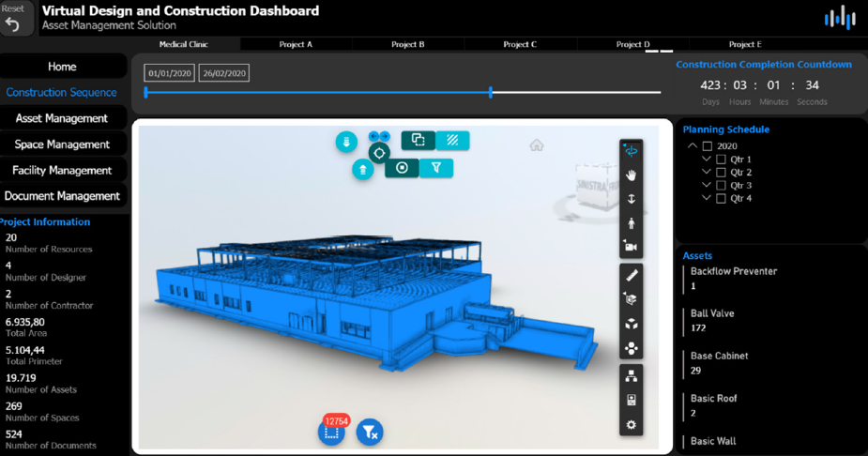868x456 pixels.
Task: Click the Reset back arrow
Action: (x=13, y=19)
